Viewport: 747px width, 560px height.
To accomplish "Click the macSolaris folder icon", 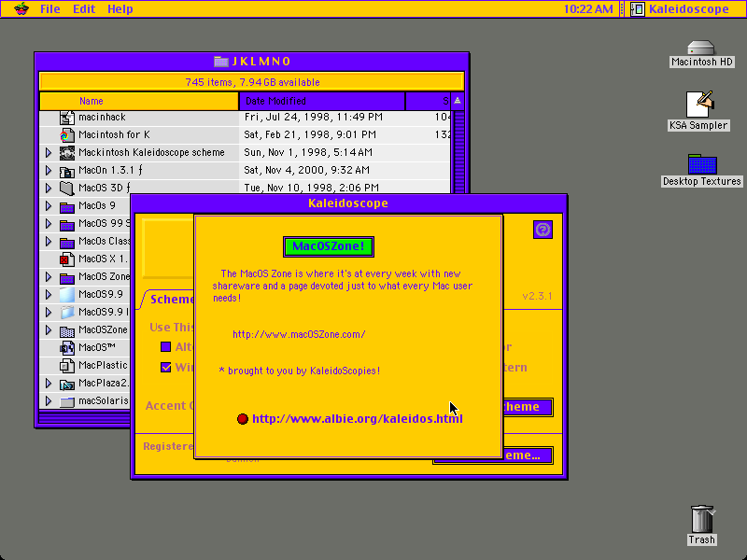I will [67, 401].
